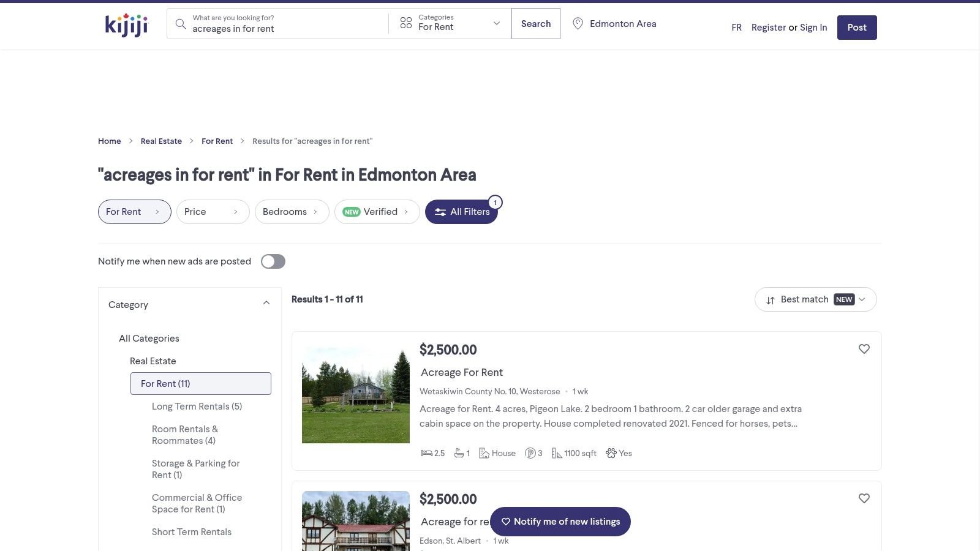980x551 pixels.
Task: Click the location pin icon
Action: coord(578,24)
